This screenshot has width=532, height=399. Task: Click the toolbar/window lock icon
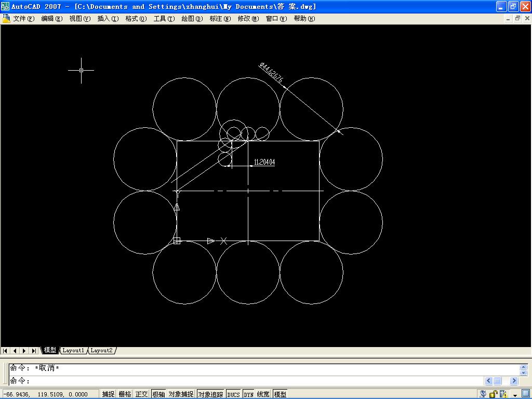tap(494, 394)
